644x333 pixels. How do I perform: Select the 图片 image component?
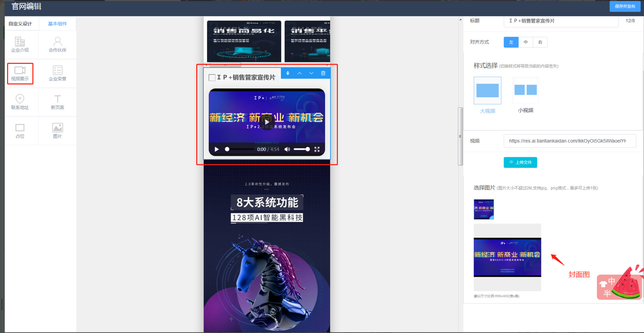click(x=58, y=131)
